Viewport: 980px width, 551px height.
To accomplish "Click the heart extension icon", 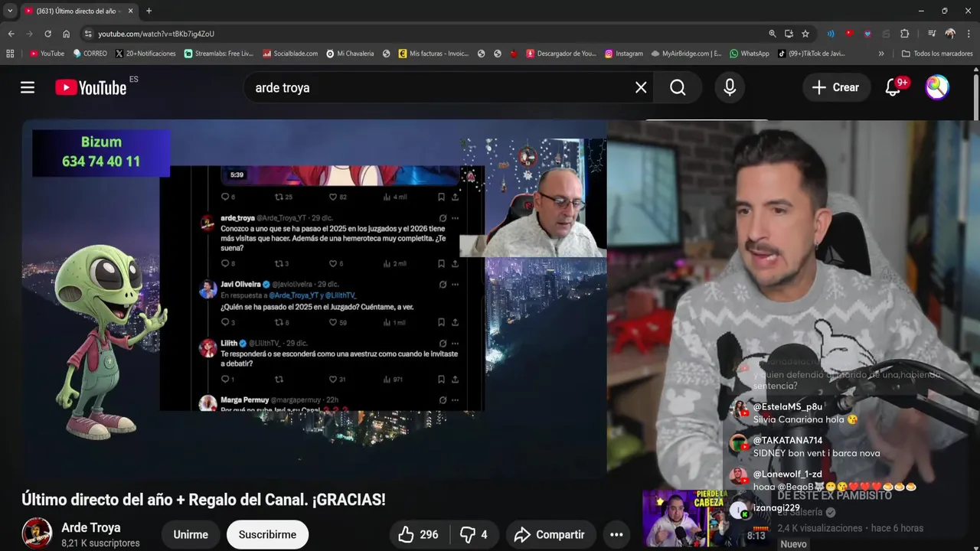I will [867, 34].
